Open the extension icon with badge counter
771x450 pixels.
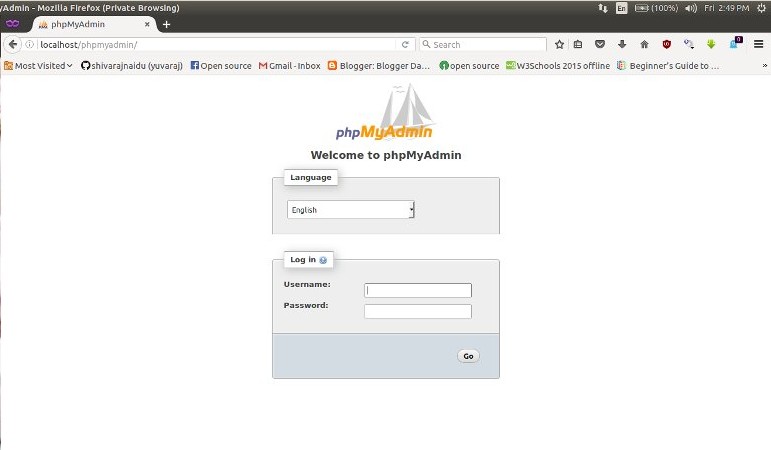point(736,43)
